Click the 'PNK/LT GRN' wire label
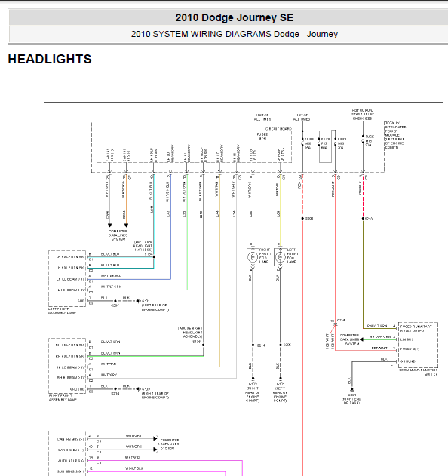 (377, 326)
